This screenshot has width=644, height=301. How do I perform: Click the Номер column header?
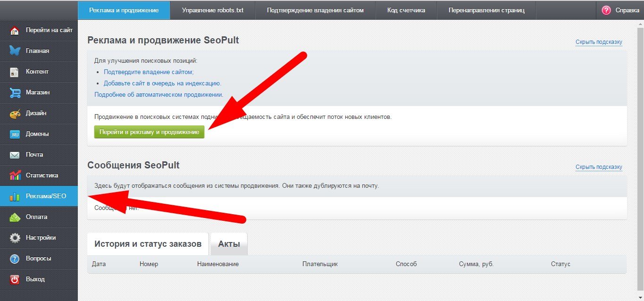click(149, 264)
